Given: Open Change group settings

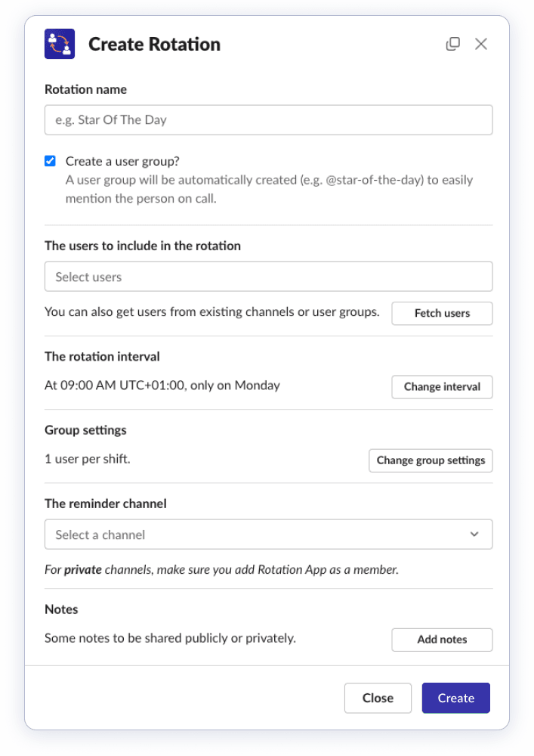Looking at the screenshot, I should click(431, 460).
